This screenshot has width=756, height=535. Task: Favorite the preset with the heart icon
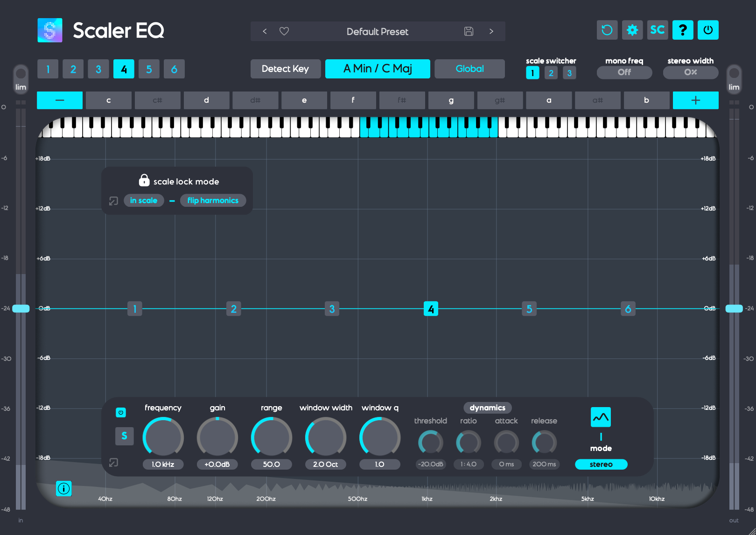(x=284, y=31)
